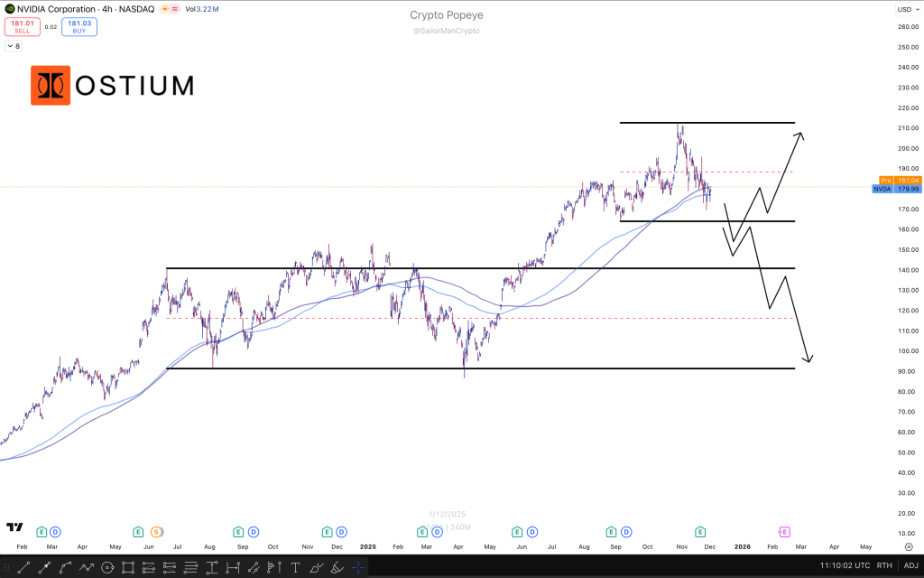This screenshot has width=924, height=578.
Task: Click the 181.01 SELL button
Action: (x=22, y=27)
